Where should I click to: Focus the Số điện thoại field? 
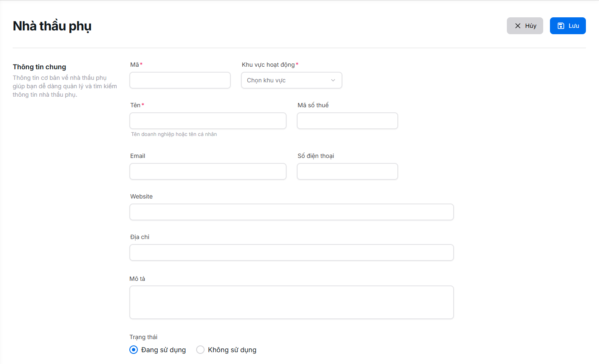pyautogui.click(x=347, y=171)
